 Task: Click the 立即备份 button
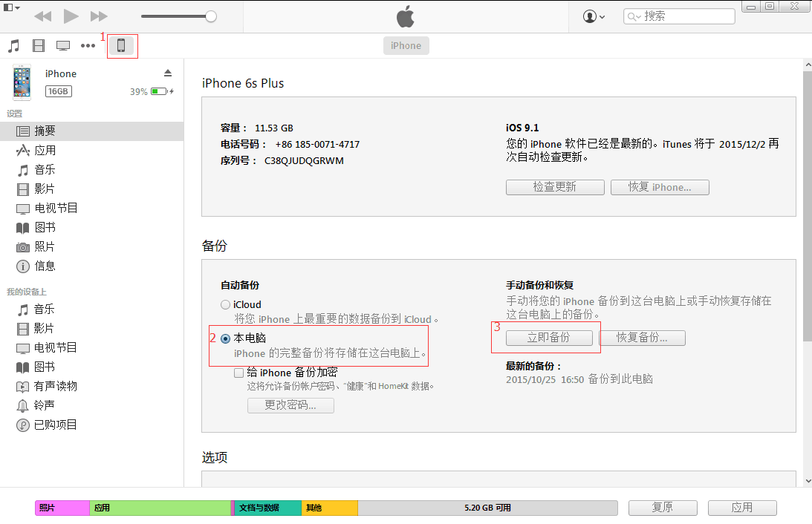(x=549, y=338)
